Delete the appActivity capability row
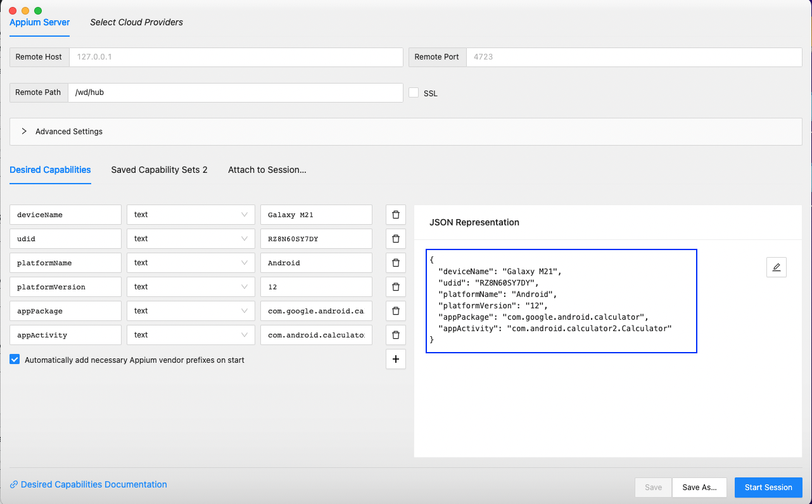The width and height of the screenshot is (812, 504). (x=396, y=335)
